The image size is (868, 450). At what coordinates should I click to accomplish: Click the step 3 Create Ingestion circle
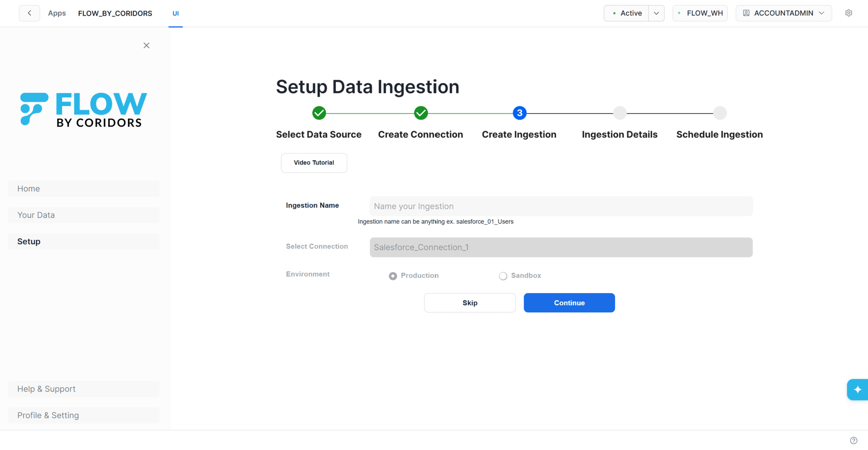coord(519,113)
